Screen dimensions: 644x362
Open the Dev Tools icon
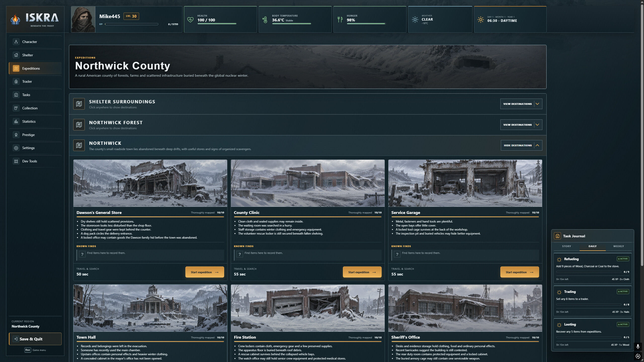pyautogui.click(x=16, y=161)
